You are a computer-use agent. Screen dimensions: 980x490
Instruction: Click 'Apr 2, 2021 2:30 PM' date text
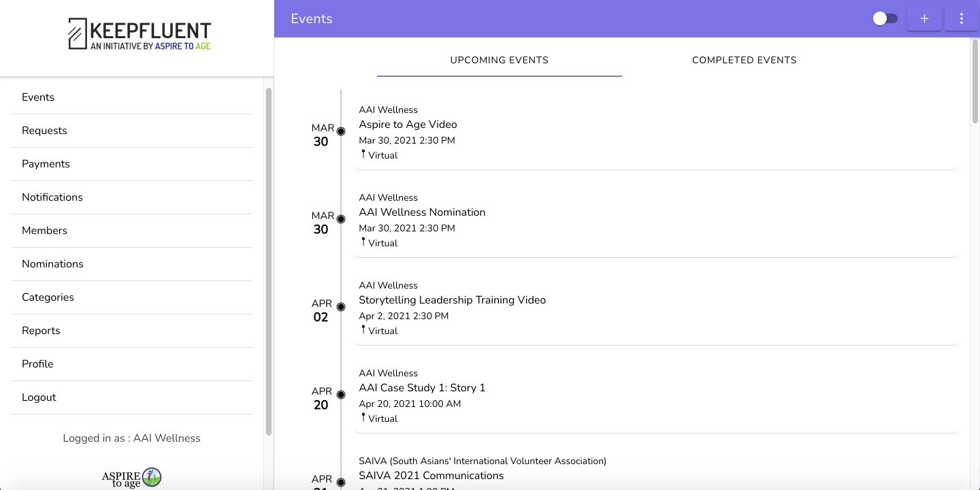404,316
